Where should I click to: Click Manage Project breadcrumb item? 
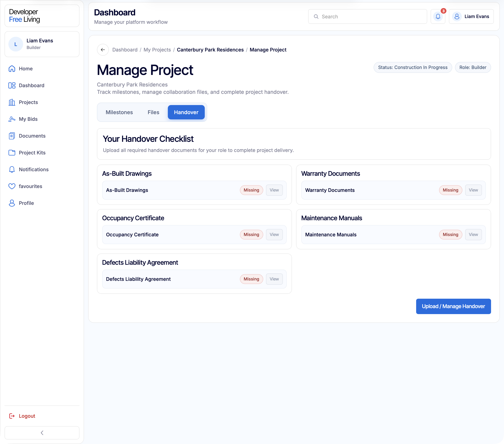pyautogui.click(x=268, y=50)
